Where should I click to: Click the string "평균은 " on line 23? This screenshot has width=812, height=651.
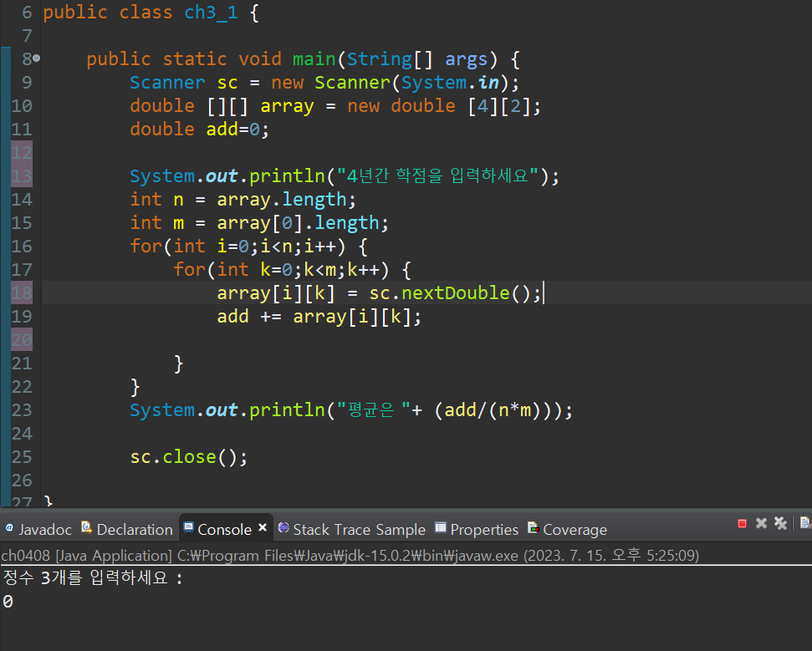[x=373, y=409]
